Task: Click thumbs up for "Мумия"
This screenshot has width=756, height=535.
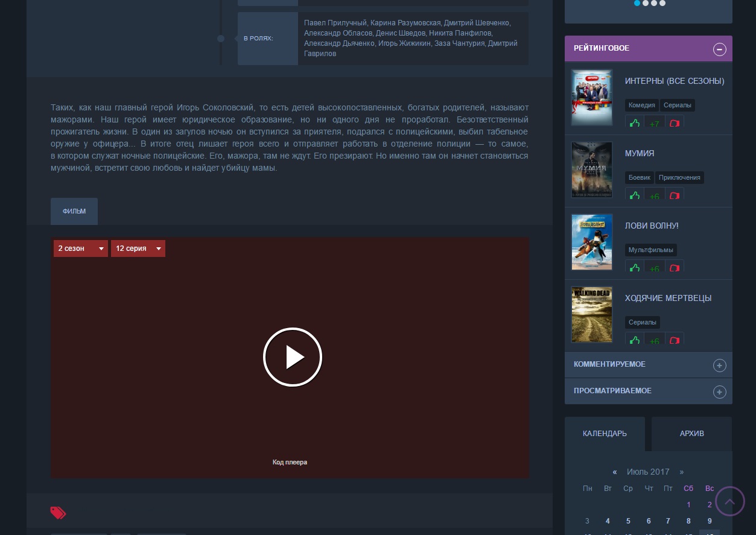Action: coord(635,195)
